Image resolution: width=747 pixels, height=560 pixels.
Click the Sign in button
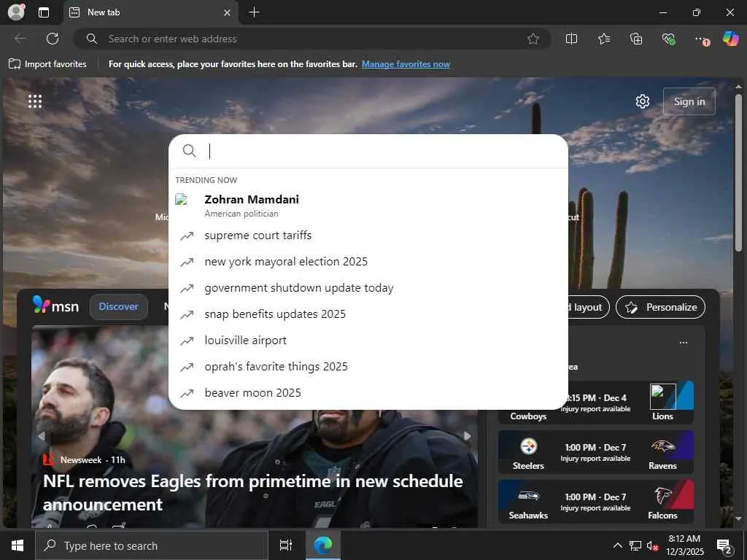[x=689, y=101]
